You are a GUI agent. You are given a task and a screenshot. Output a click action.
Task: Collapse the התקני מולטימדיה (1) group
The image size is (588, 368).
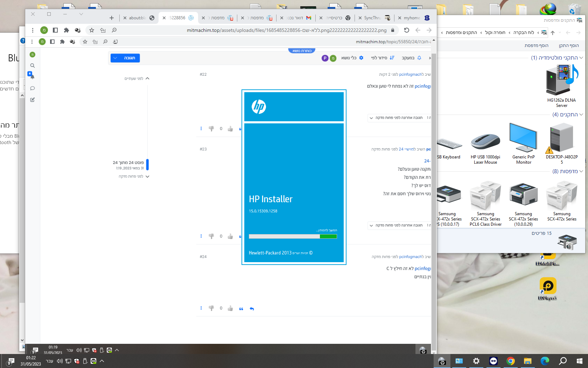[581, 58]
